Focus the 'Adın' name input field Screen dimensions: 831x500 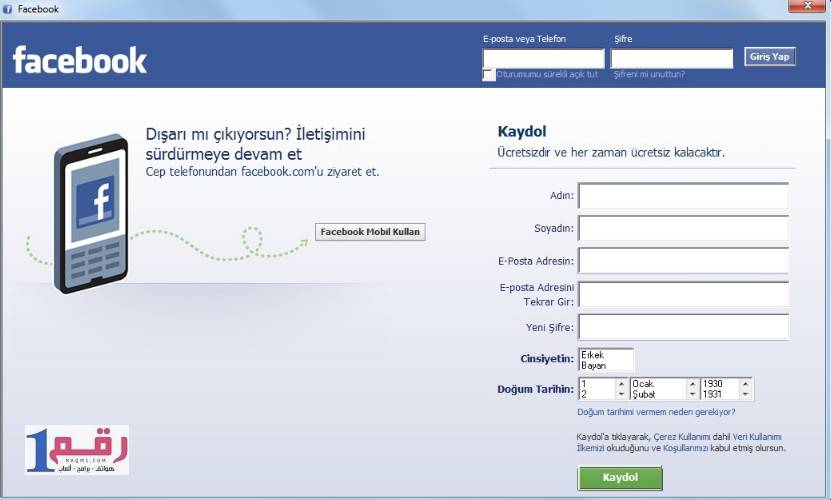click(x=683, y=196)
